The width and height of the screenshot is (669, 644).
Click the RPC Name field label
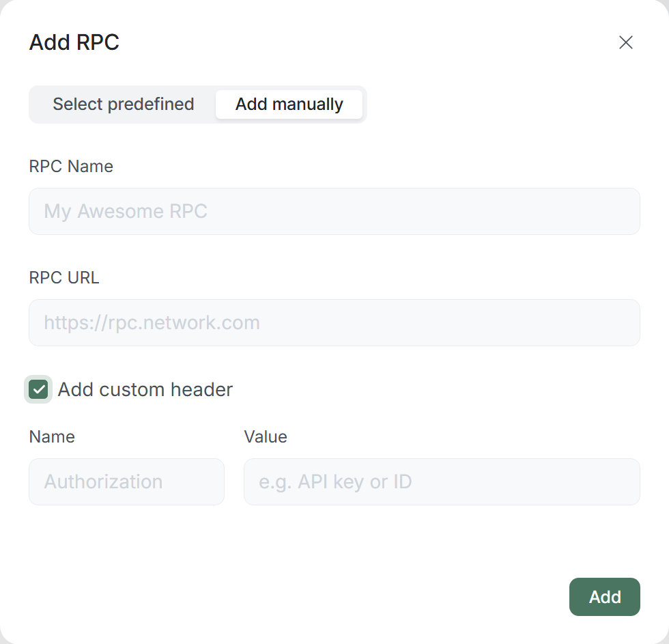(x=71, y=167)
